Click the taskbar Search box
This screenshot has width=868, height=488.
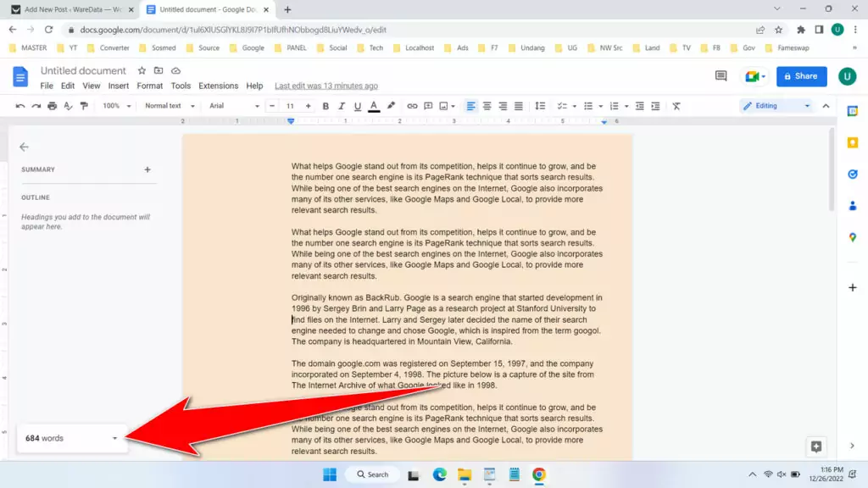coord(373,474)
